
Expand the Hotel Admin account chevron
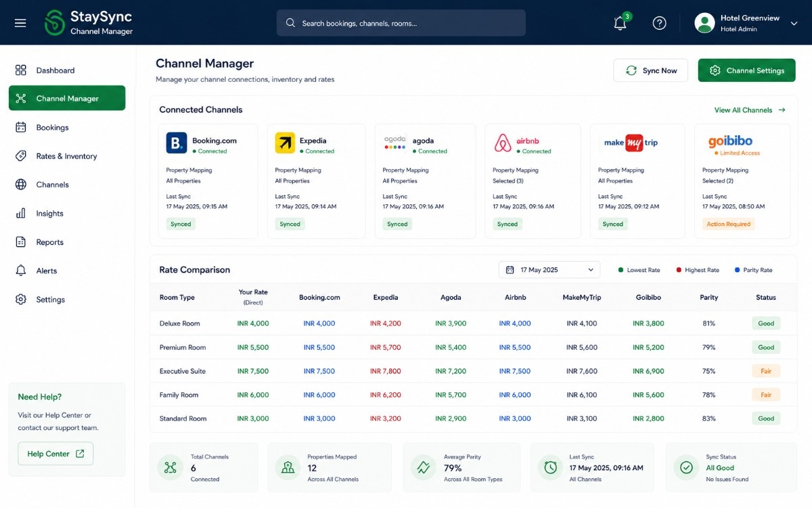click(794, 23)
